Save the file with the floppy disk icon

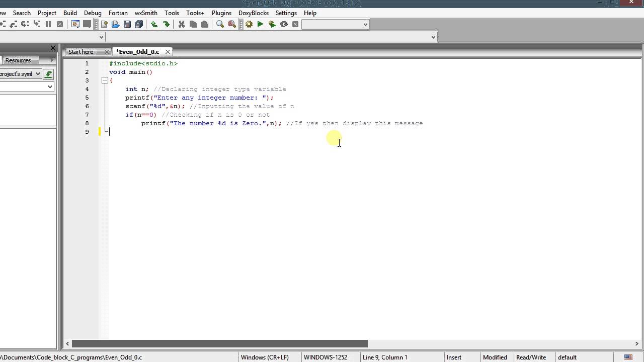(127, 24)
